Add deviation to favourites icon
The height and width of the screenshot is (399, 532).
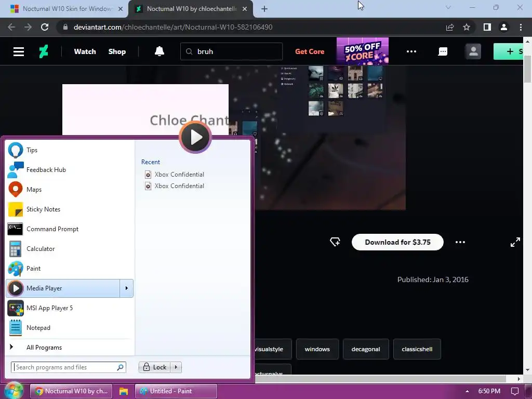tap(335, 242)
